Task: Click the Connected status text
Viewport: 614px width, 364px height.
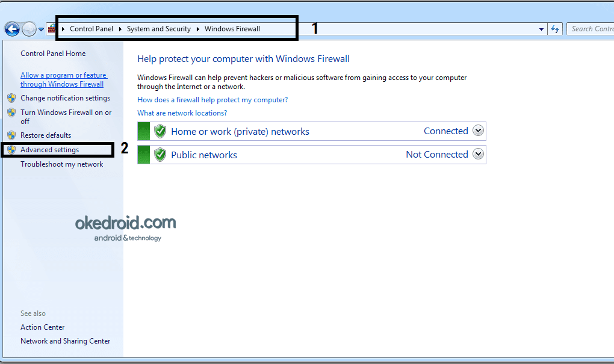Action: coord(446,131)
